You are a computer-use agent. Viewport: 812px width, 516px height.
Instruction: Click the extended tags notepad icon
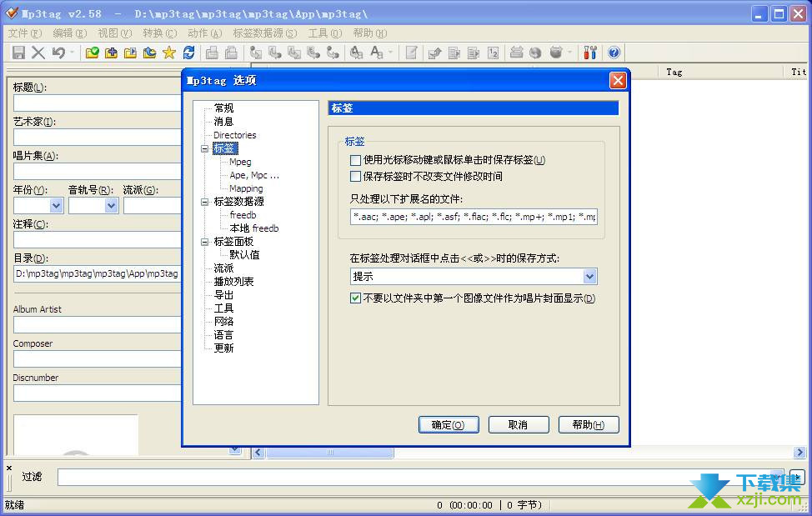pyautogui.click(x=411, y=53)
